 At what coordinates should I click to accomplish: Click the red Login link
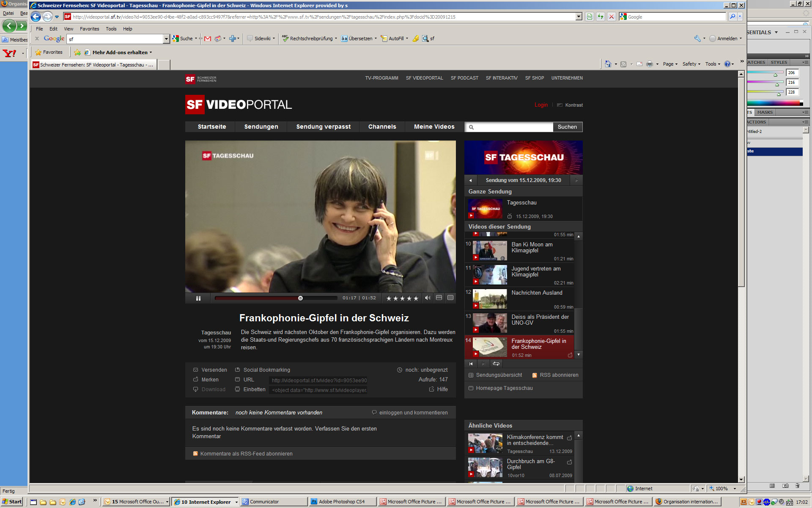541,105
